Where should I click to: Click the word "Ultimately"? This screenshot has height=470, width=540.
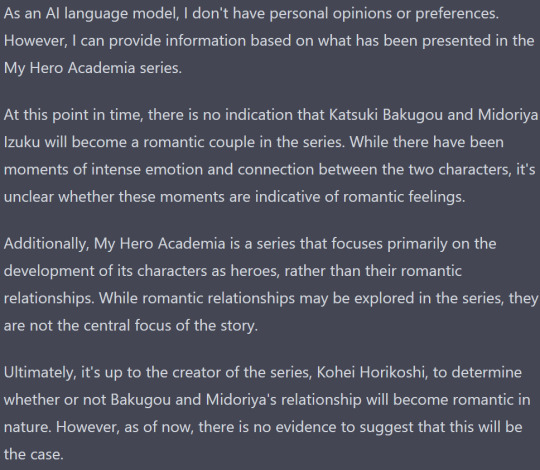click(40, 373)
